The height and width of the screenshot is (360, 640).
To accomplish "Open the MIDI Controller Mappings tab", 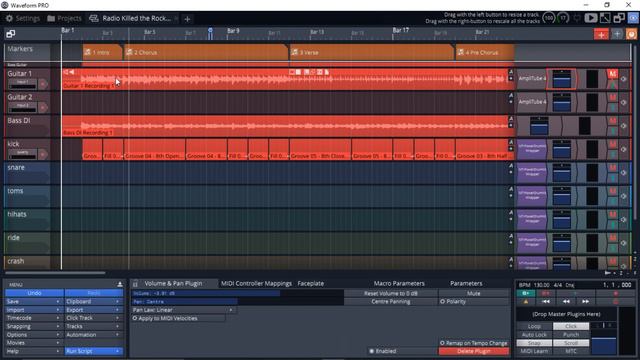I will (x=256, y=283).
